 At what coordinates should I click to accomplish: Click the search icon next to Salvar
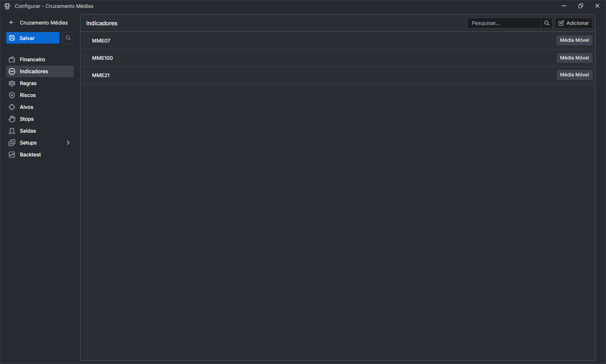coord(68,38)
